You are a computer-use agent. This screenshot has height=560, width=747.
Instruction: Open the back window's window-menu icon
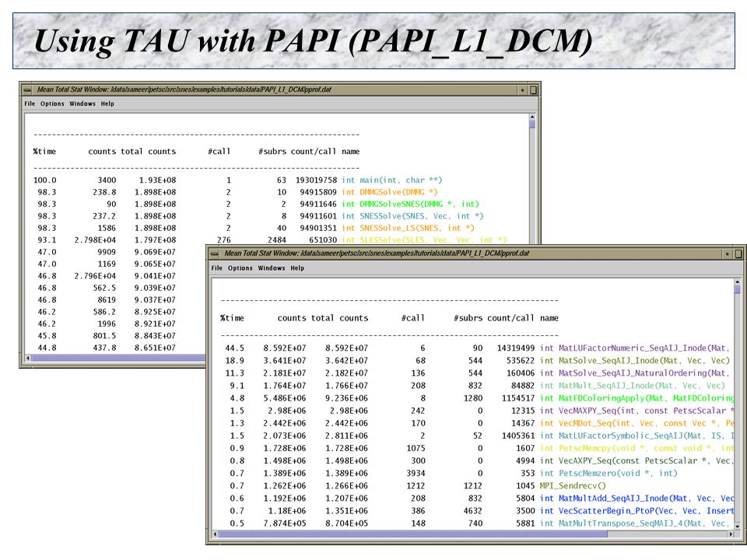[x=27, y=89]
